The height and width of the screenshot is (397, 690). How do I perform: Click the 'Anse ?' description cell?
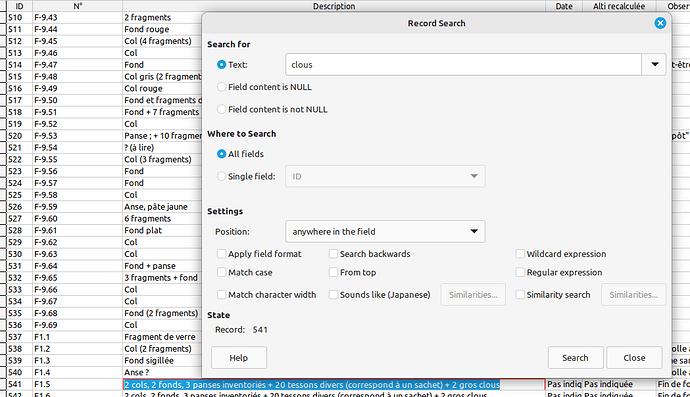pyautogui.click(x=162, y=373)
